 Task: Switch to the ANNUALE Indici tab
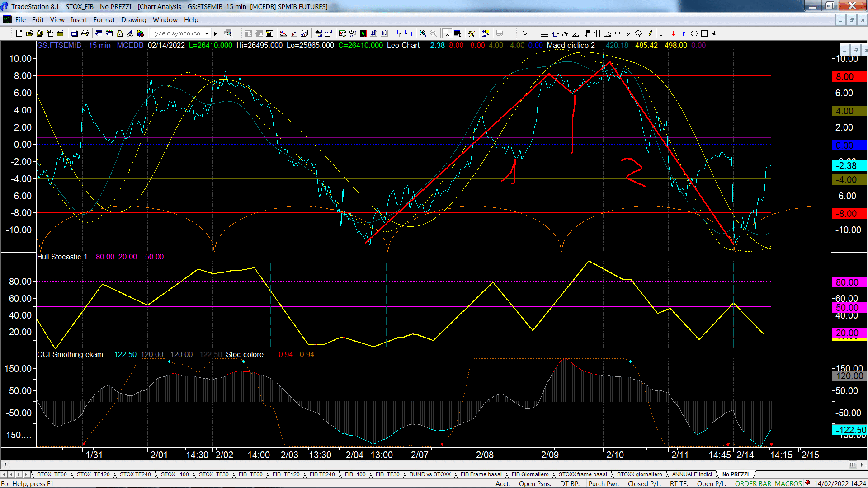(x=692, y=474)
